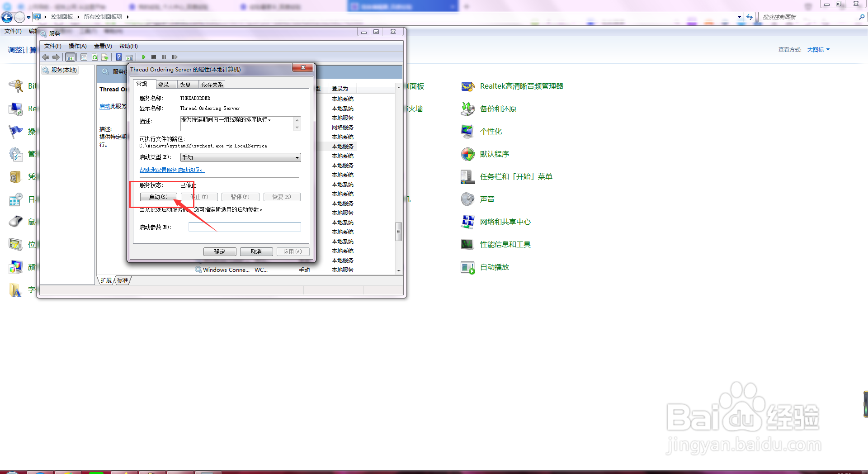Click the Pause Service icon
Screen dimensions: 868x474
(164, 57)
